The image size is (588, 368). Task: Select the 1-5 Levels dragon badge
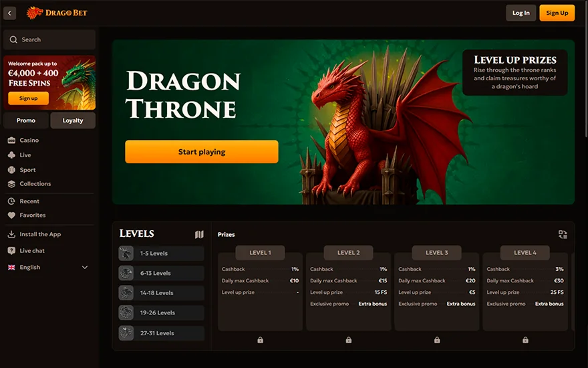tap(126, 254)
